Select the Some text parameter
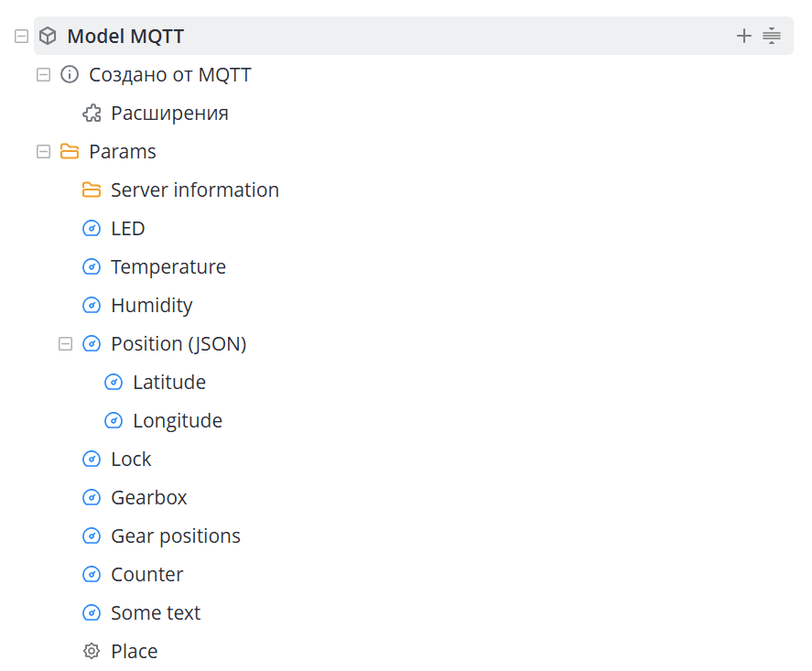 [156, 612]
